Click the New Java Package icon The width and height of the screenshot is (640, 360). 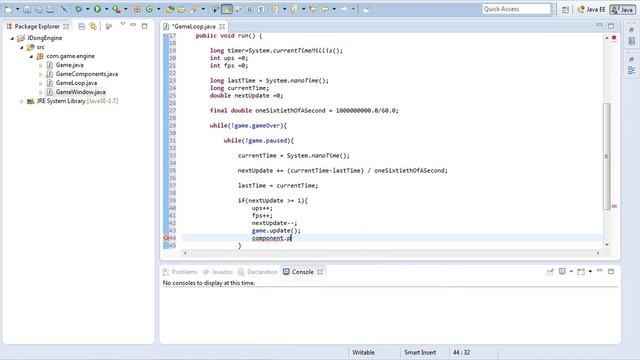(x=137, y=9)
